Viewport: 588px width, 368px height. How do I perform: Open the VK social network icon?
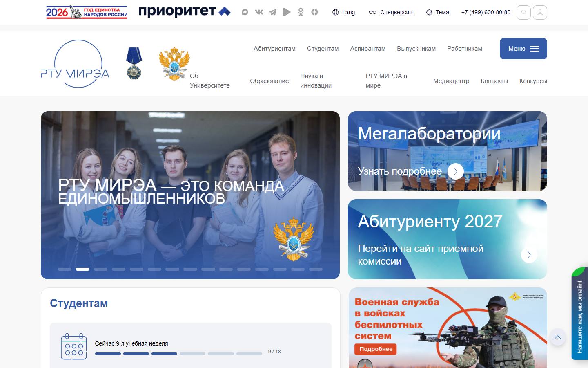(259, 12)
